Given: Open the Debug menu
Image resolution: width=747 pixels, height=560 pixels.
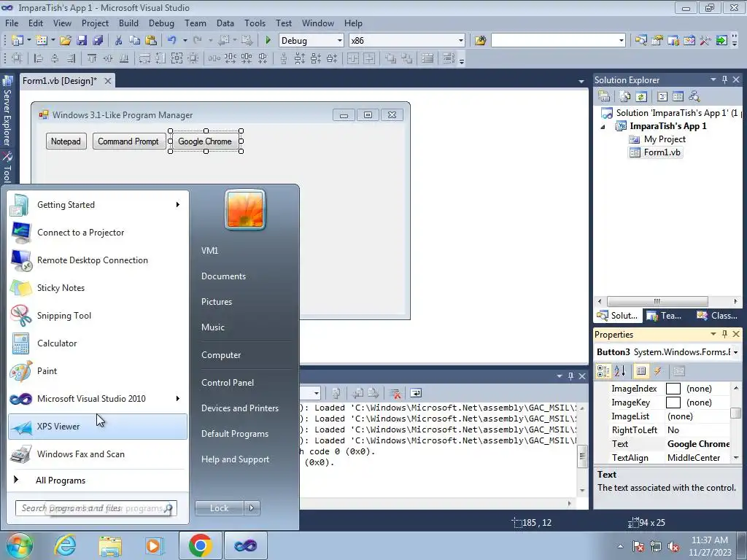Looking at the screenshot, I should (x=161, y=23).
